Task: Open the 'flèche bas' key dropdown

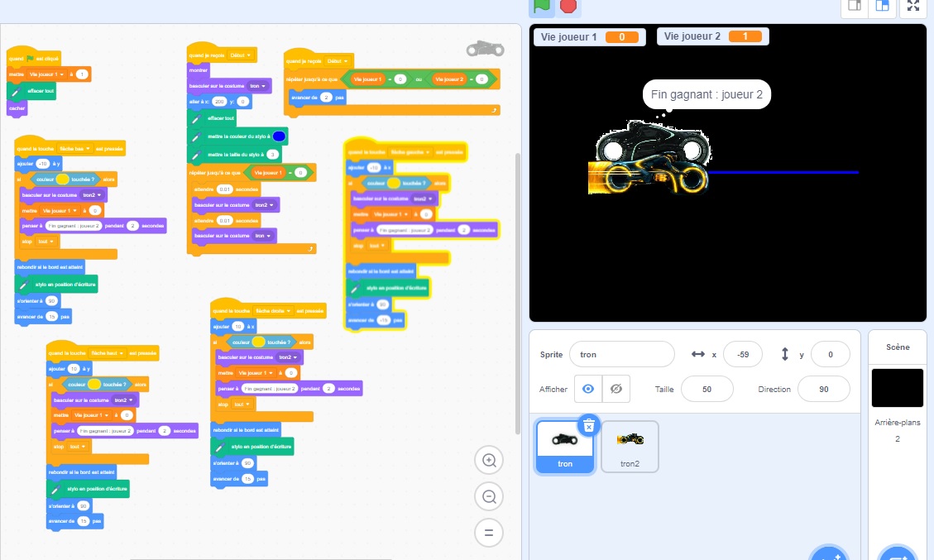Action: click(x=74, y=148)
